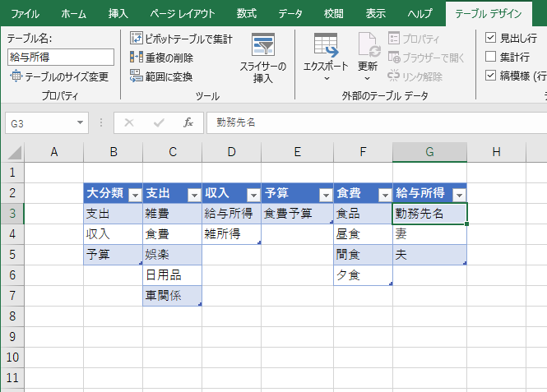Viewport: 547px width, 392px height.
Task: Select cell containing 日用品
Action: click(x=173, y=275)
